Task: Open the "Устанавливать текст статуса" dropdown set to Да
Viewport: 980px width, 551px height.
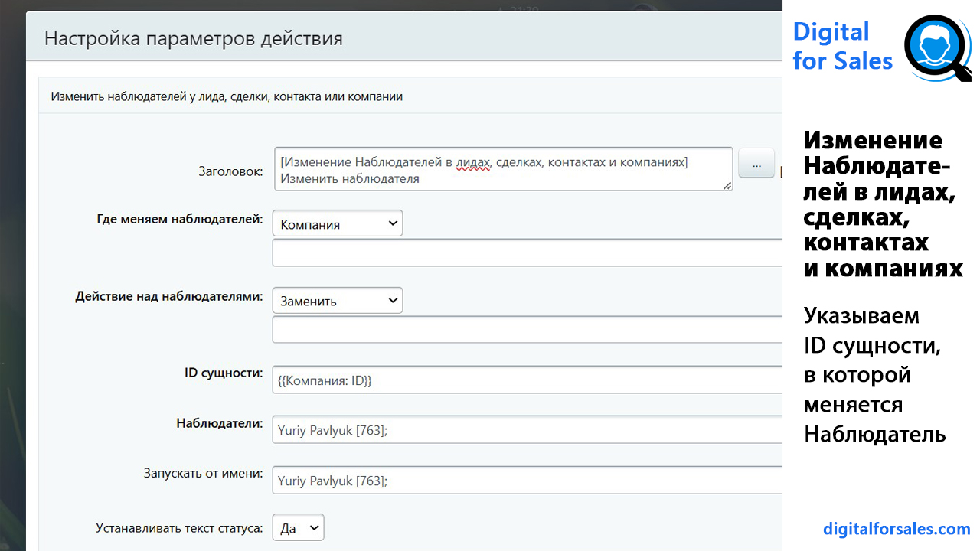Action: click(298, 528)
